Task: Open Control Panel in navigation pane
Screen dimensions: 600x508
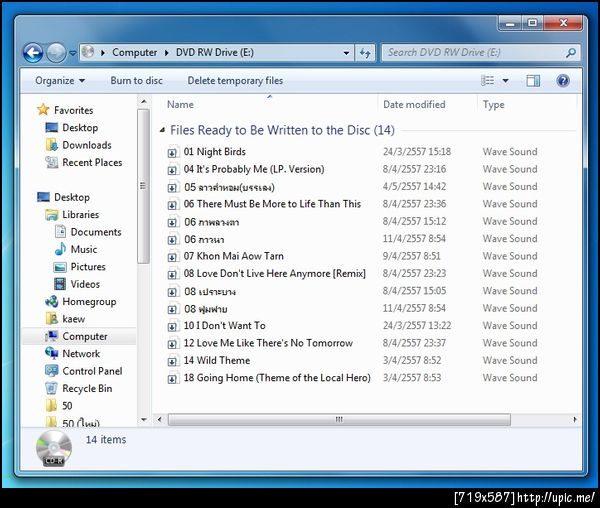Action: click(x=92, y=371)
